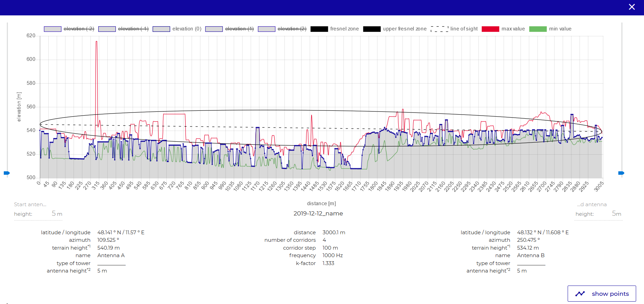This screenshot has height=304, width=644.
Task: Click Antenna A type of tower field
Action: [111, 263]
